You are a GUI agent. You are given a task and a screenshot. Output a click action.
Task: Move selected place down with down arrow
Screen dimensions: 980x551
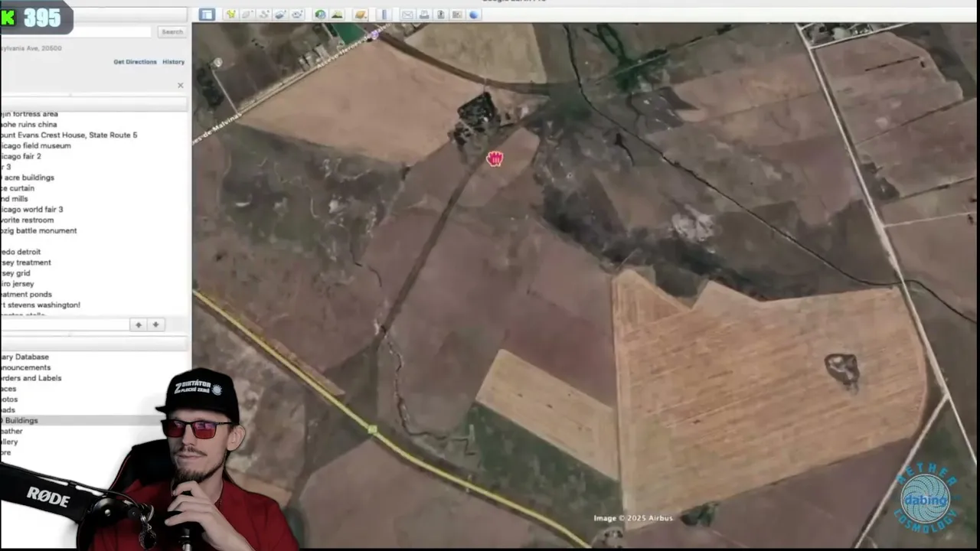click(x=155, y=324)
